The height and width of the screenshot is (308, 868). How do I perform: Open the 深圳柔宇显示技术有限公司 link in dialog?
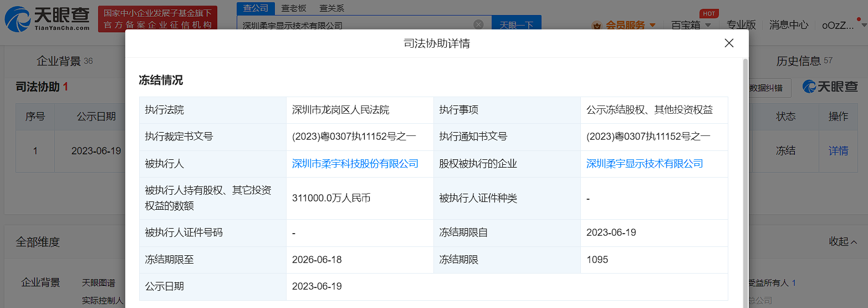pos(645,164)
